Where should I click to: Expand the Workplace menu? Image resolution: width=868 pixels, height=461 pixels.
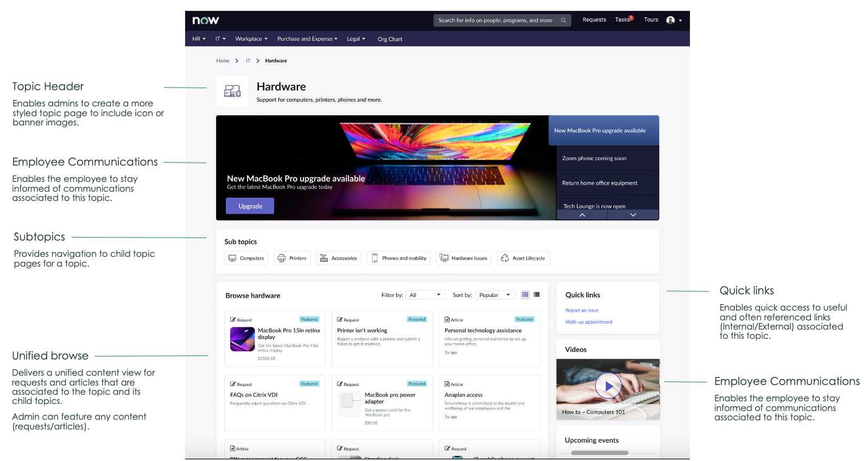pyautogui.click(x=251, y=39)
